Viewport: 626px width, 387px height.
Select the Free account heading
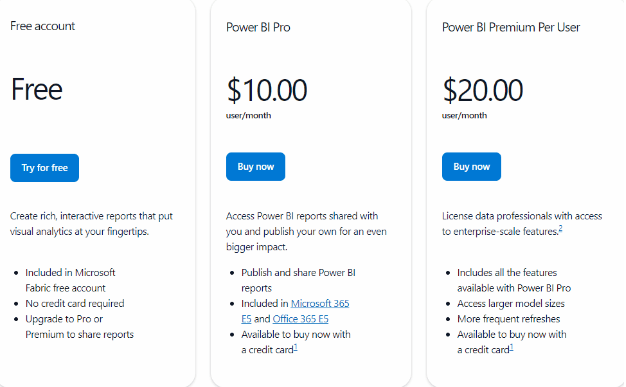pyautogui.click(x=42, y=26)
